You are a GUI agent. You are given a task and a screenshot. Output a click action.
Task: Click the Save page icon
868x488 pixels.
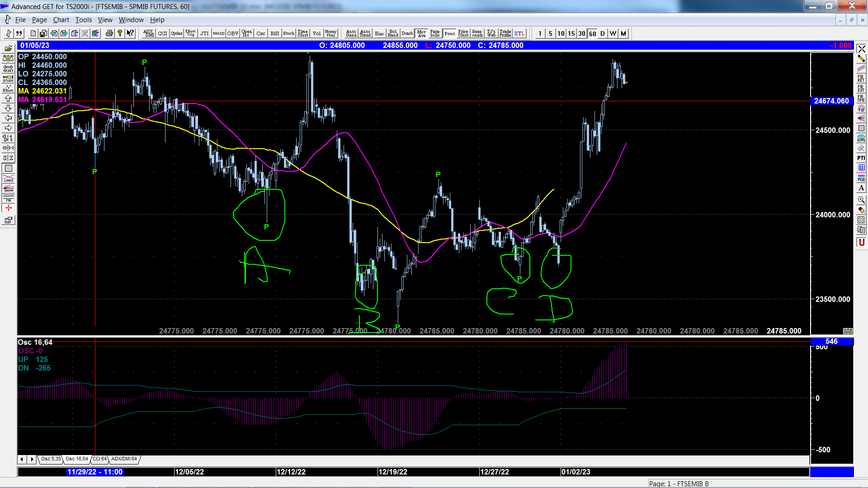(43, 33)
